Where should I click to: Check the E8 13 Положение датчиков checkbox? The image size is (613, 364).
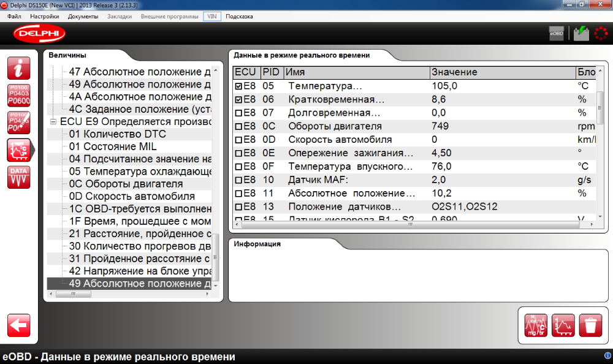point(238,207)
